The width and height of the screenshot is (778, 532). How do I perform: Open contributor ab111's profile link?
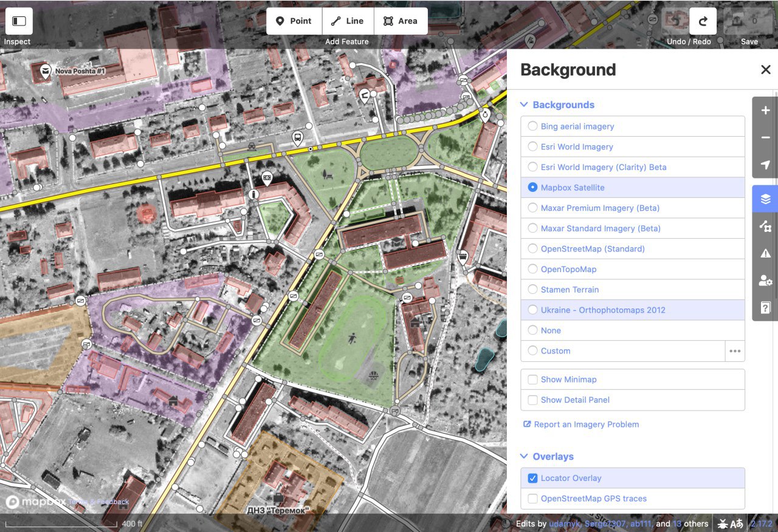coord(641,523)
